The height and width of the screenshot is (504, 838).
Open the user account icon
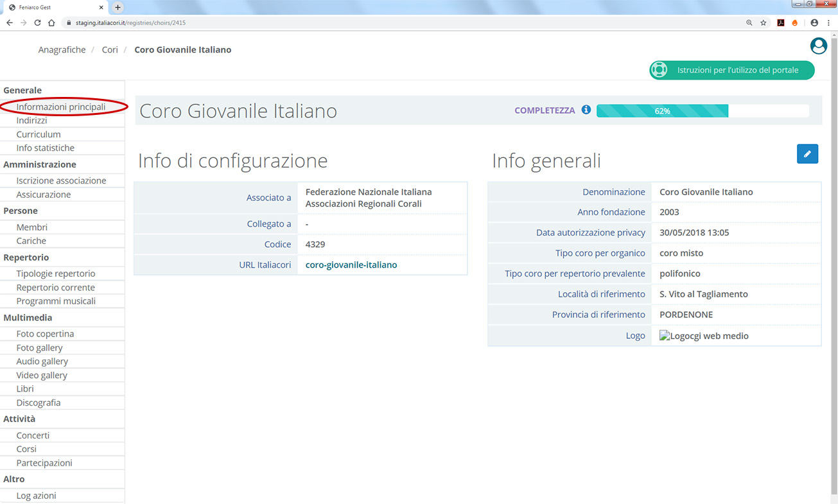click(x=818, y=46)
